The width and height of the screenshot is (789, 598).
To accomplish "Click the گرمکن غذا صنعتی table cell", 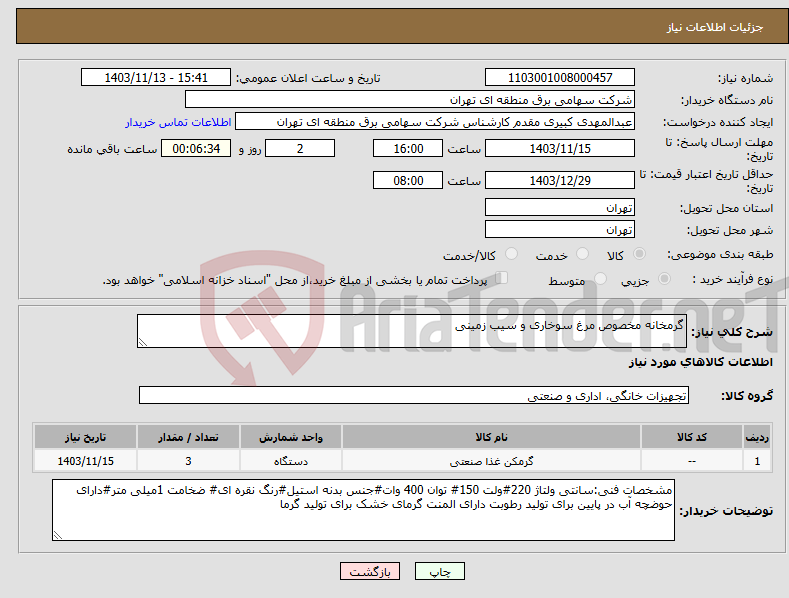I will click(x=491, y=461).
